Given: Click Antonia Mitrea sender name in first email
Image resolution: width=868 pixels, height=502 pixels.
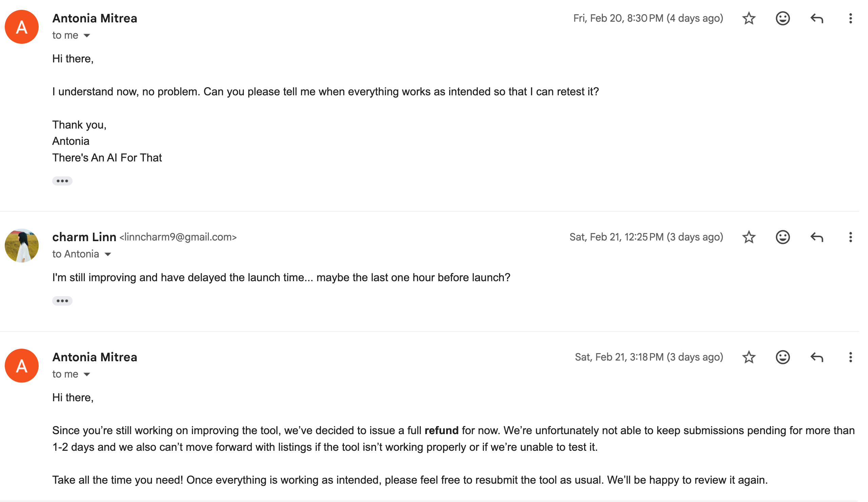Looking at the screenshot, I should [x=95, y=18].
